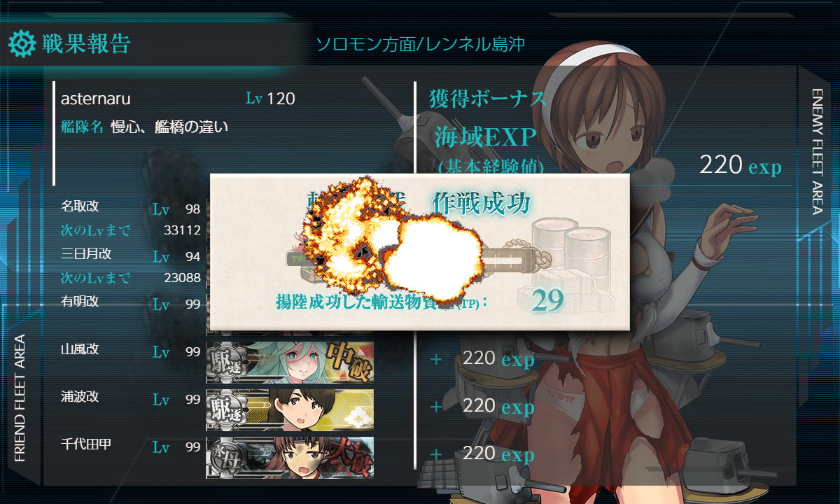Select the FRIEND FLEET AREA side tab

[20, 398]
